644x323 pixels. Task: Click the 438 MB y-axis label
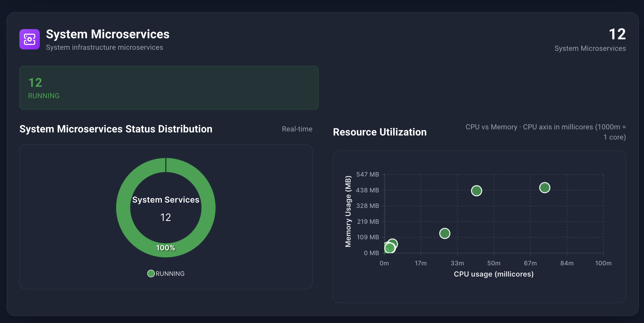367,190
